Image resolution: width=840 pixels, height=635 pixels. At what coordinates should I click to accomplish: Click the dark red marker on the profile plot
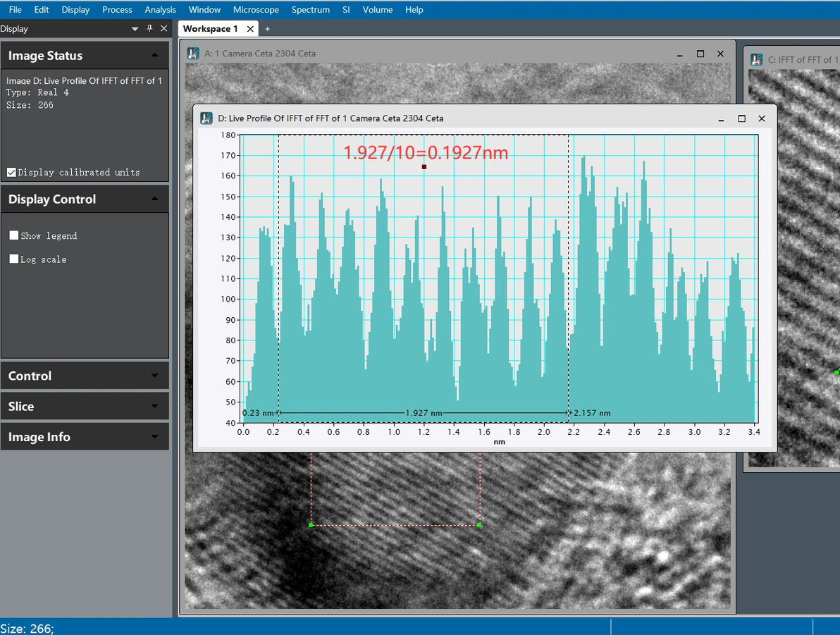424,167
